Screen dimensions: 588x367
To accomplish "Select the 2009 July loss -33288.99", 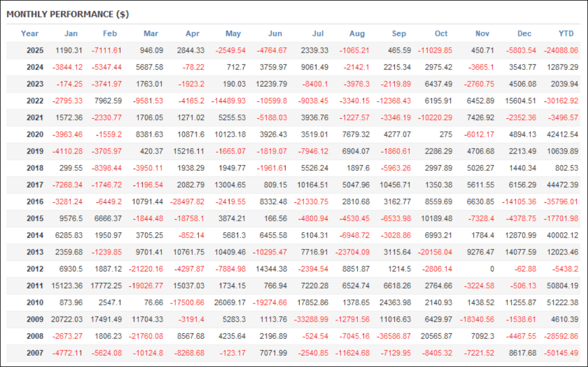I will tap(312, 319).
